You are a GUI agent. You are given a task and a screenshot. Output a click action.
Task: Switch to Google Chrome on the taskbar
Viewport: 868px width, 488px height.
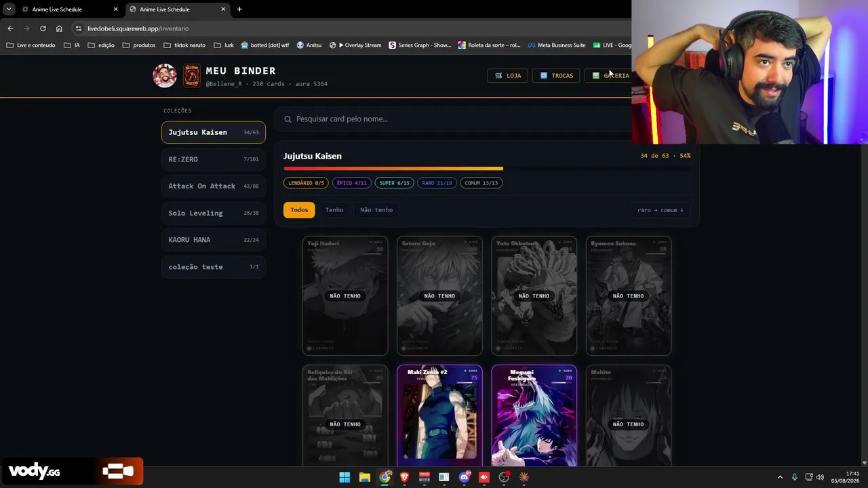coord(384,477)
